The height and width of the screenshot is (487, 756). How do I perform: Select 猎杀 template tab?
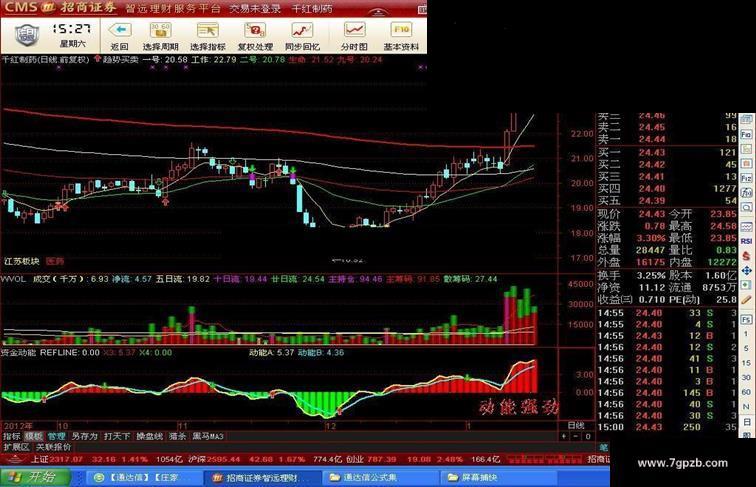click(177, 436)
